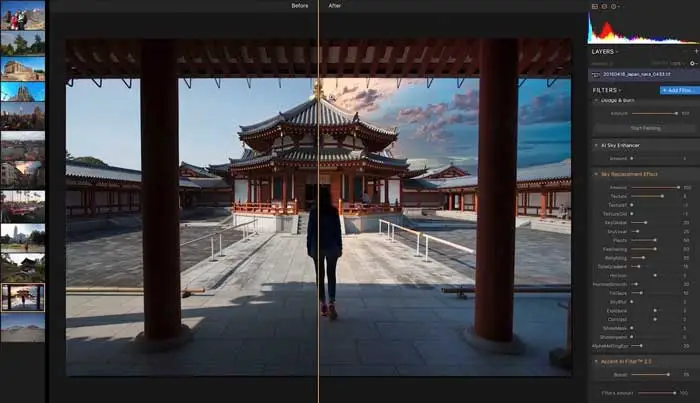Viewport: 700px width, 403px height.
Task: Adjust the Exposure slider
Action: pos(655,311)
